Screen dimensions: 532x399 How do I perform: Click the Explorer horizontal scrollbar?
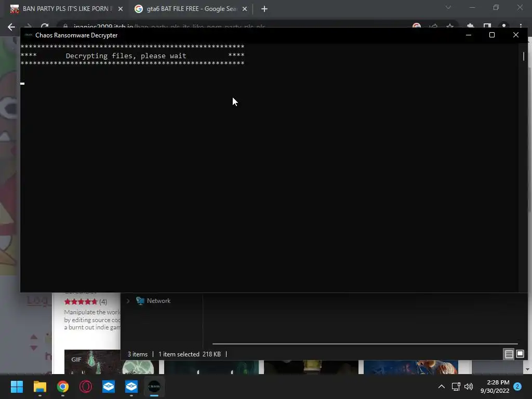[365, 344]
